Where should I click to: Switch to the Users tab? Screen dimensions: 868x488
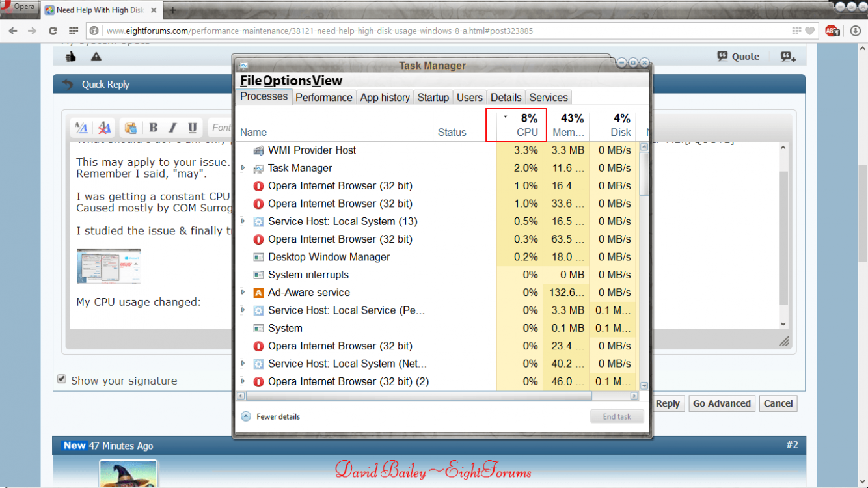pos(470,98)
